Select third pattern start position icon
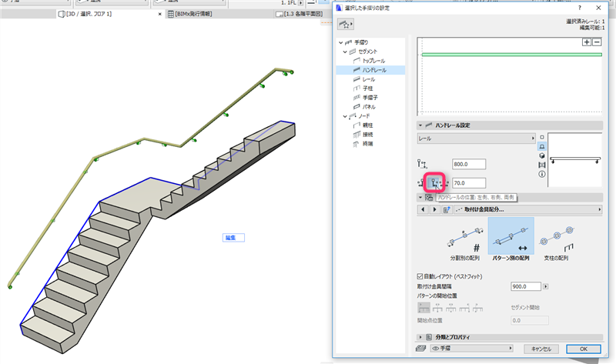Screen dimensions: 616x364 point(450,308)
